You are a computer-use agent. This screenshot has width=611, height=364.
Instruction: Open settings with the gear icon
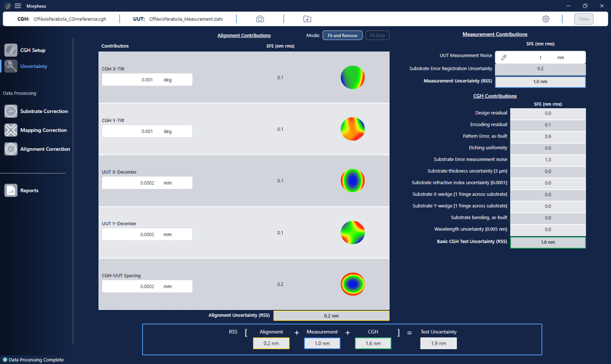click(546, 19)
